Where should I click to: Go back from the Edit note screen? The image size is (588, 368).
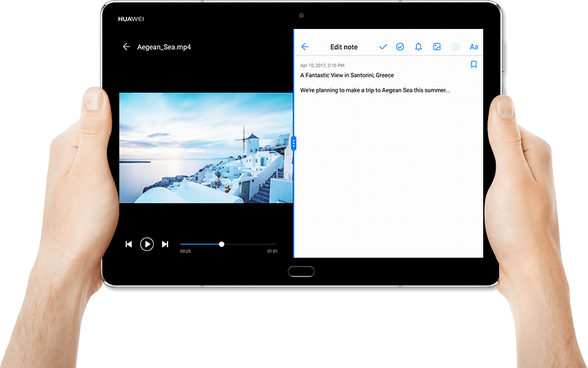pyautogui.click(x=305, y=47)
